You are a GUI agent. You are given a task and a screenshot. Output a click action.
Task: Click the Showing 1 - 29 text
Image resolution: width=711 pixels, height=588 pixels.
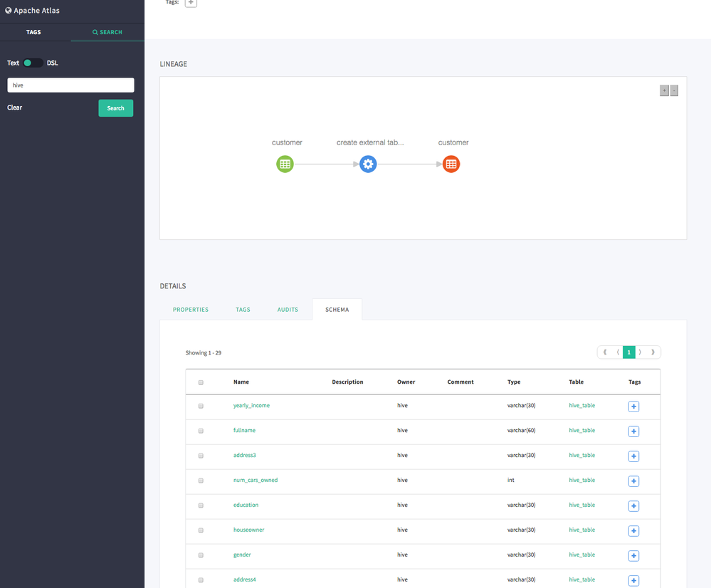[203, 353]
